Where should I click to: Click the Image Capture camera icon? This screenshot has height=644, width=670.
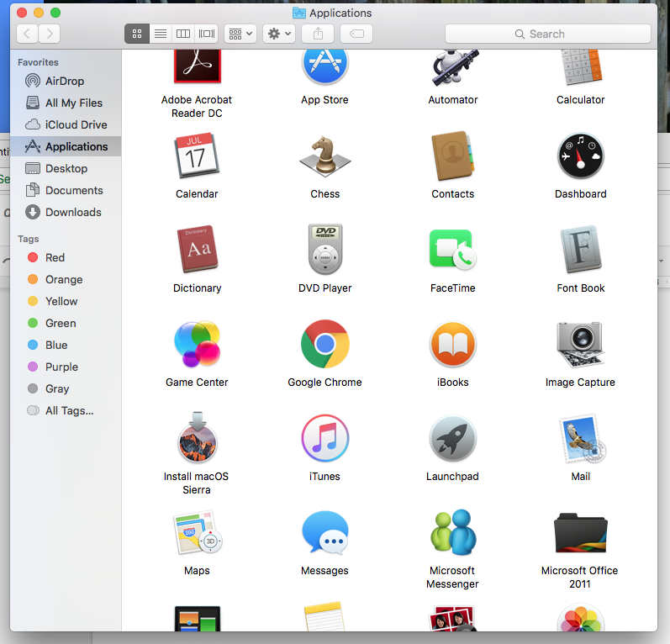[x=580, y=345]
